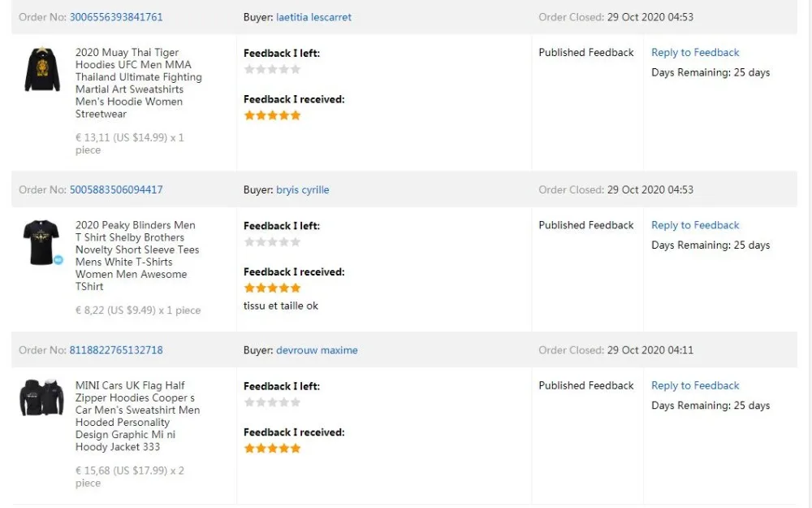The image size is (812, 508).
Task: Click the gray stars left for the Peaky Blinders order
Action: pos(272,241)
